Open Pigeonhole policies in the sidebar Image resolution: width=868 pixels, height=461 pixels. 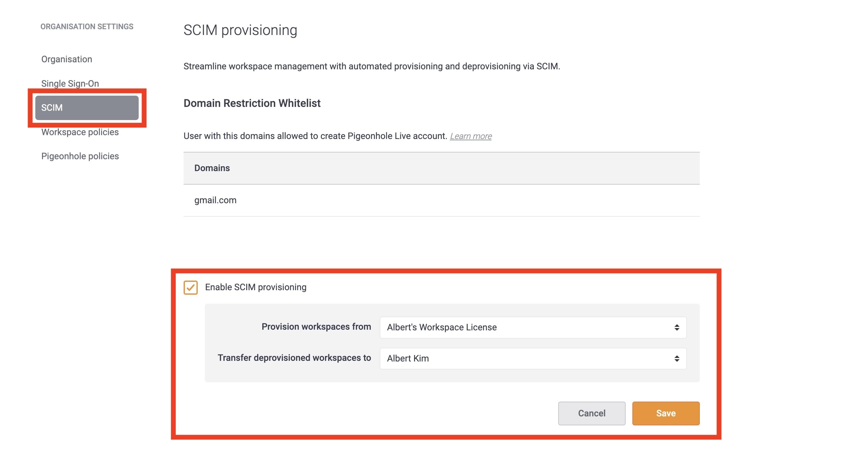tap(80, 156)
